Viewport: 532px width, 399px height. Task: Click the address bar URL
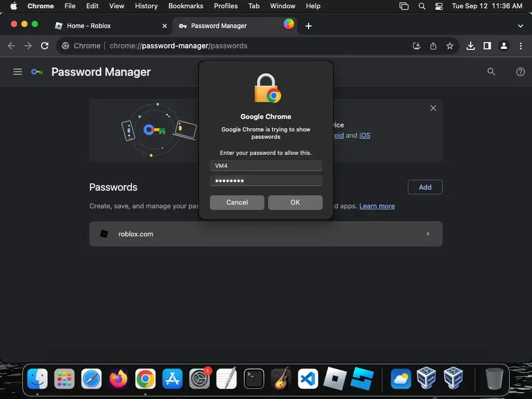pyautogui.click(x=178, y=46)
